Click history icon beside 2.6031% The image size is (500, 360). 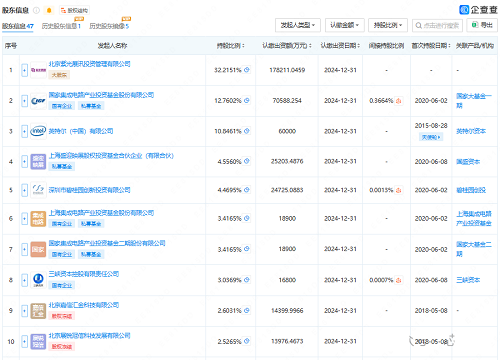pyautogui.click(x=247, y=310)
